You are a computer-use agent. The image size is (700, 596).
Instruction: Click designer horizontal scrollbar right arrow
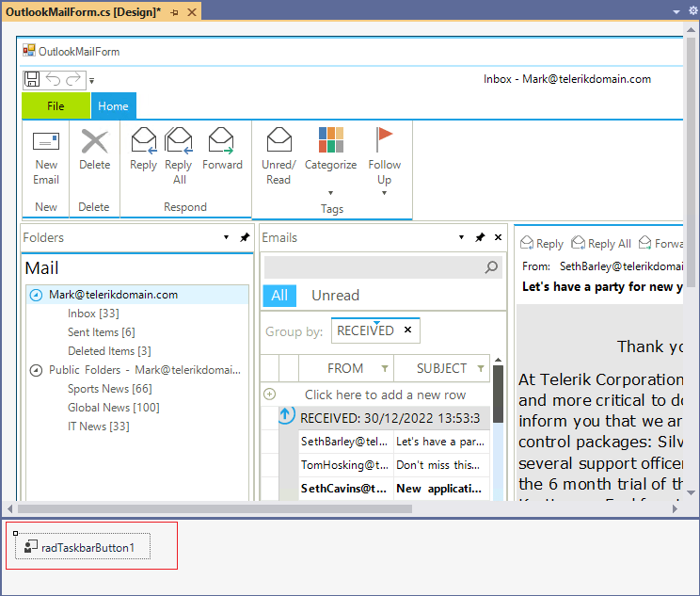(x=675, y=508)
